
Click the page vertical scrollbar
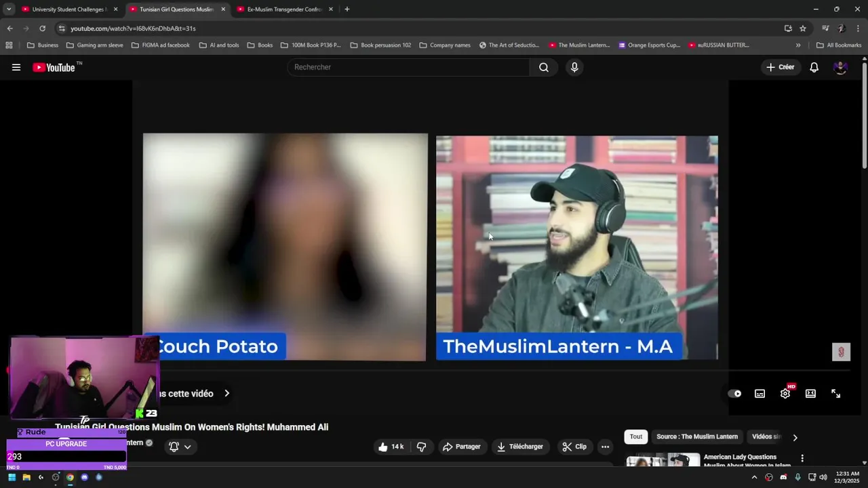click(865, 114)
